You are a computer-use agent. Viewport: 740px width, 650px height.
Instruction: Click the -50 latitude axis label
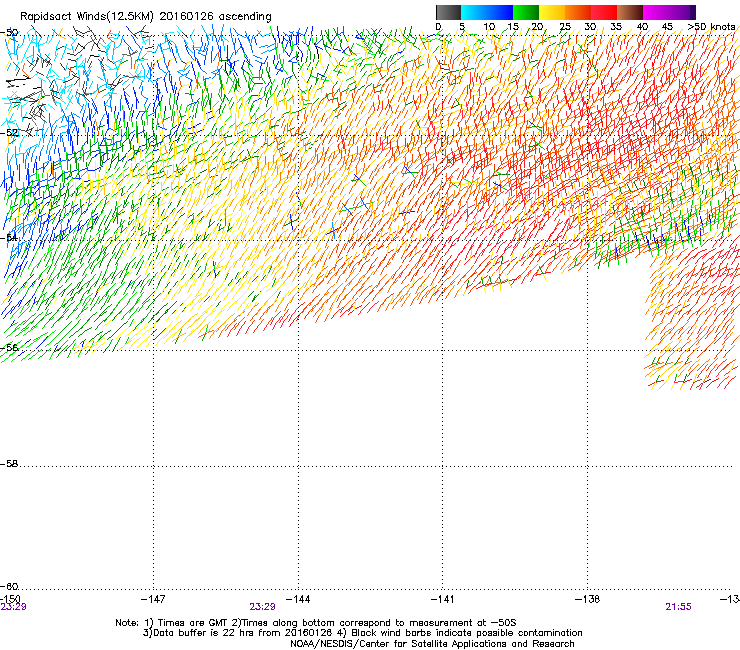pyautogui.click(x=9, y=33)
